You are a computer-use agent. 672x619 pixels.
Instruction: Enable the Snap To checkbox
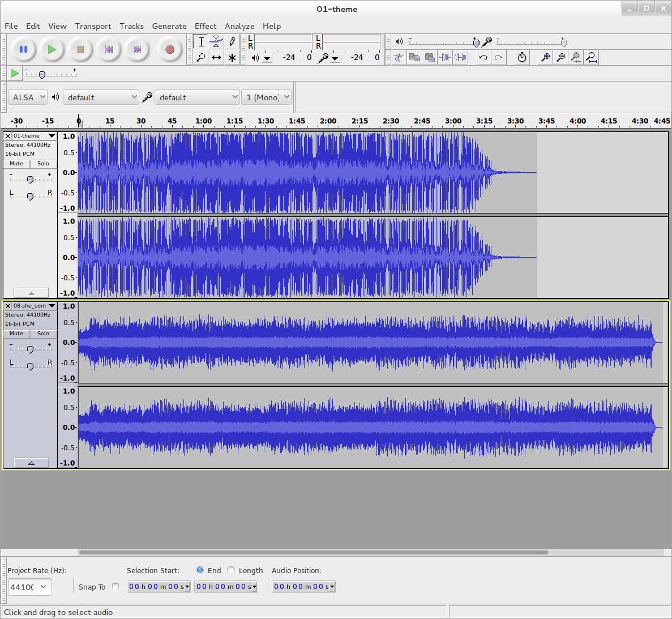pyautogui.click(x=115, y=587)
